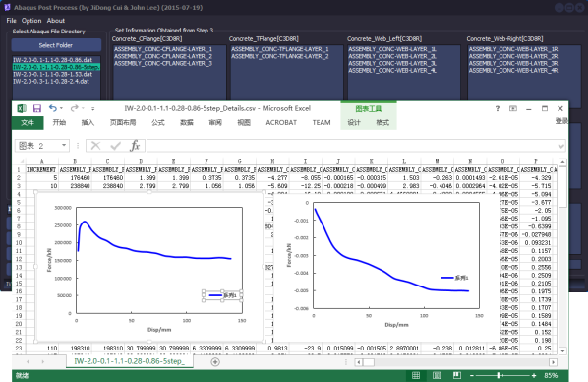Select sheet tab IW-2.0-0.1-1.1-0.28-0.86-5step_
Screen dimensions: 588x382
[x=130, y=361]
